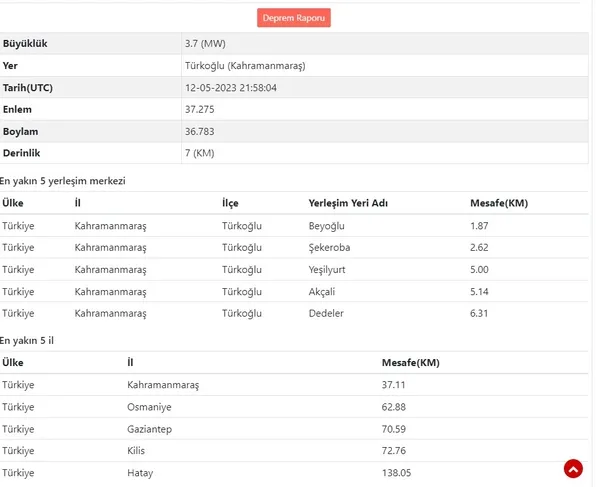Click the Yerleşim Yeri Adı column header

[348, 203]
